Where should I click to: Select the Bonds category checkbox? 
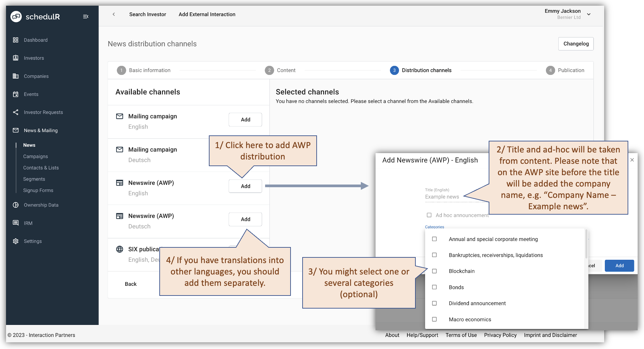click(434, 287)
